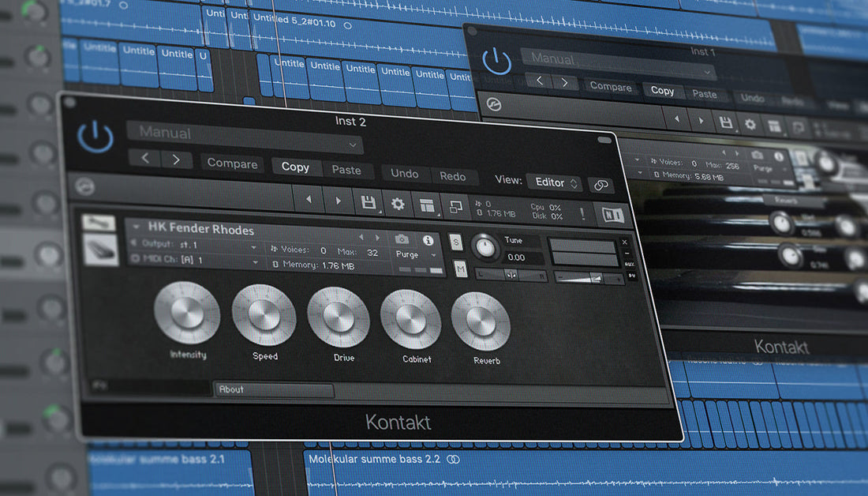Click the save disk icon in Inst 1

tap(726, 122)
